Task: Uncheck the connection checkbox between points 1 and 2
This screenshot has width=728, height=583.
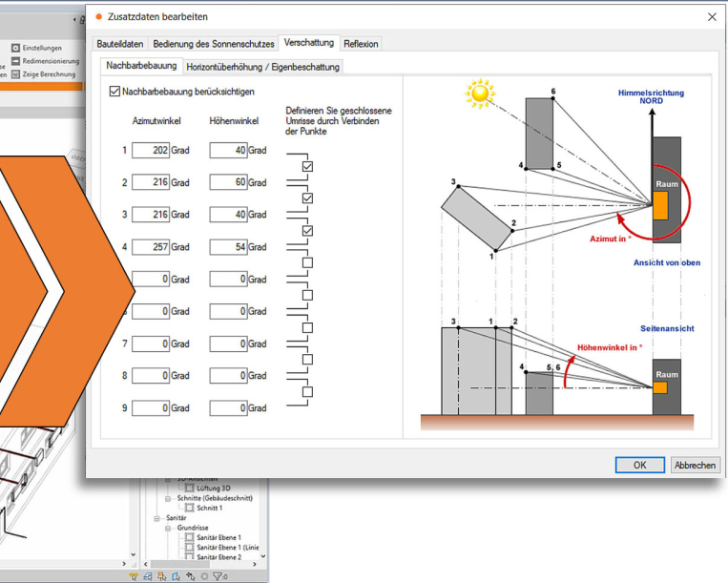Action: point(307,167)
